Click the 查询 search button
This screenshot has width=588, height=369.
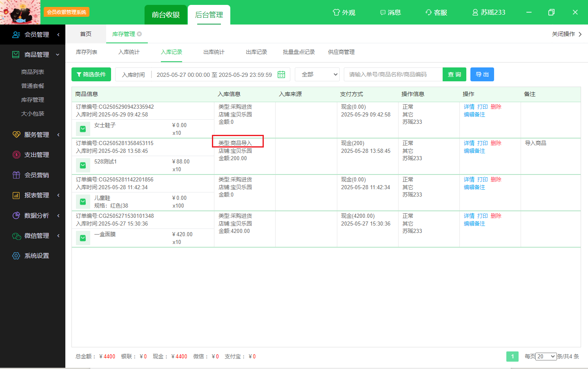454,74
